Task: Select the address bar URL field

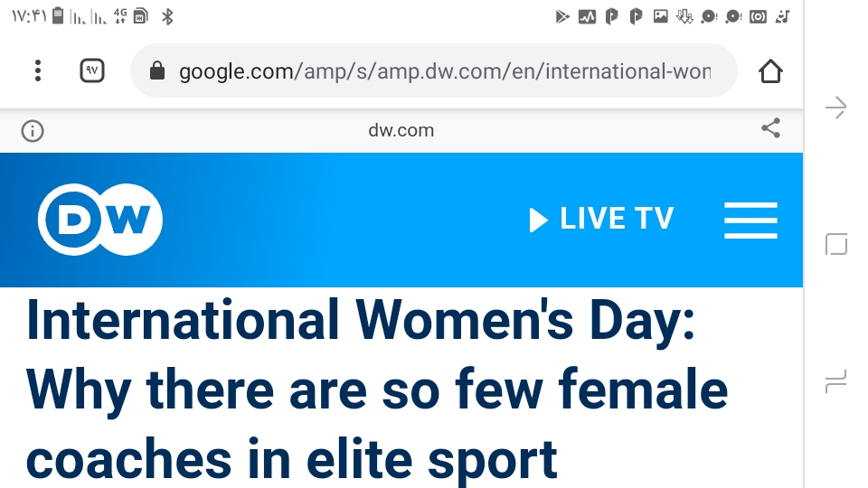Action: pyautogui.click(x=433, y=70)
